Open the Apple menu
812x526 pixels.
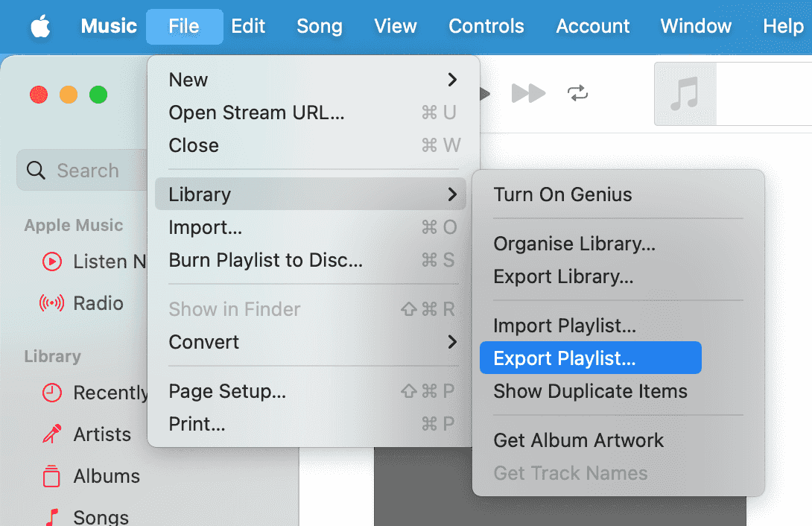point(40,26)
